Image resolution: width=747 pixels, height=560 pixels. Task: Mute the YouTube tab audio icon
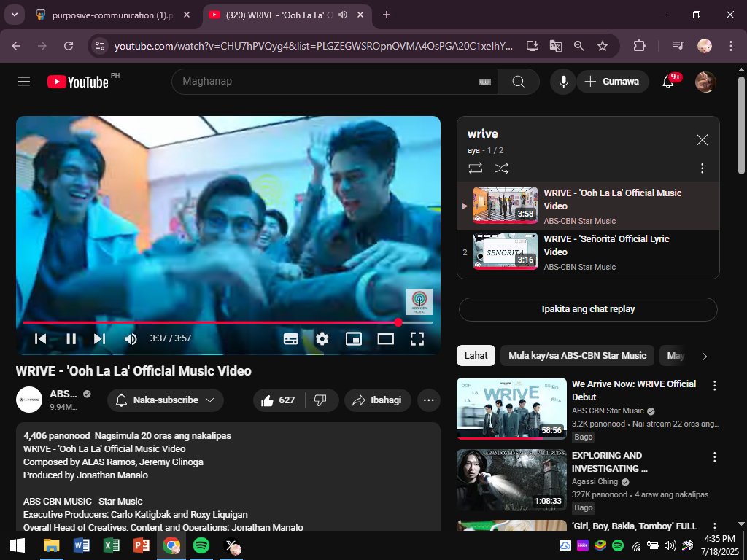pyautogui.click(x=343, y=15)
